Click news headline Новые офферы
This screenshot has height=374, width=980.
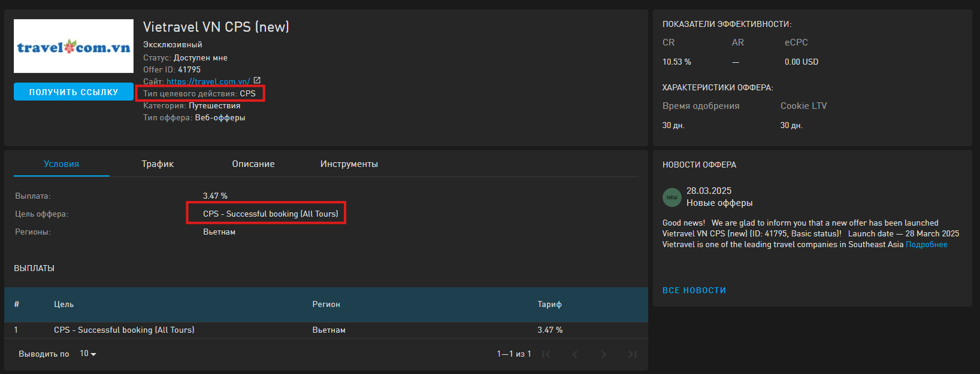pyautogui.click(x=719, y=203)
